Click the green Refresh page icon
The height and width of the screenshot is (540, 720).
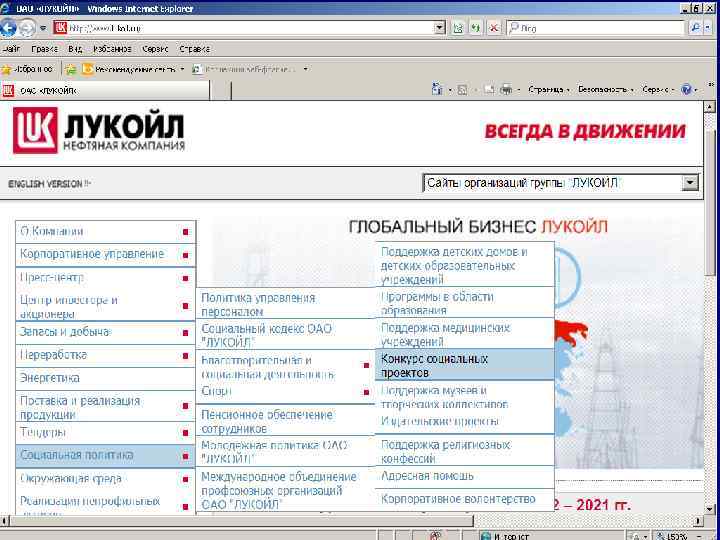tap(475, 28)
